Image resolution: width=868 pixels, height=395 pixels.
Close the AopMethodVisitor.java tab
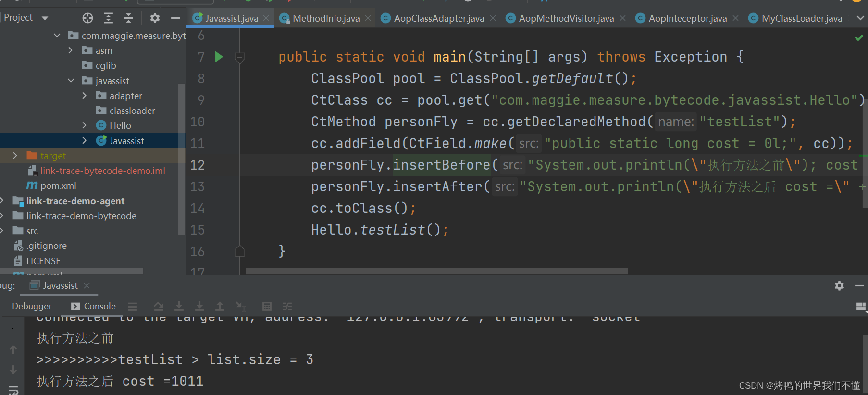(x=623, y=18)
